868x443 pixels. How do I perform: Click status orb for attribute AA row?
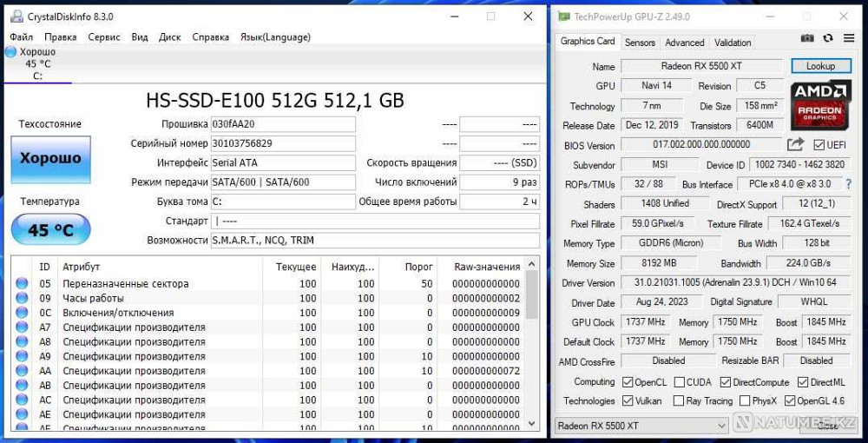(22, 370)
